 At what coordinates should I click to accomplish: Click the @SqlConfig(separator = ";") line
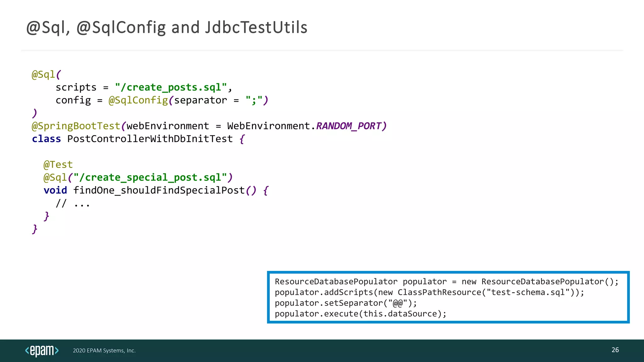162,100
